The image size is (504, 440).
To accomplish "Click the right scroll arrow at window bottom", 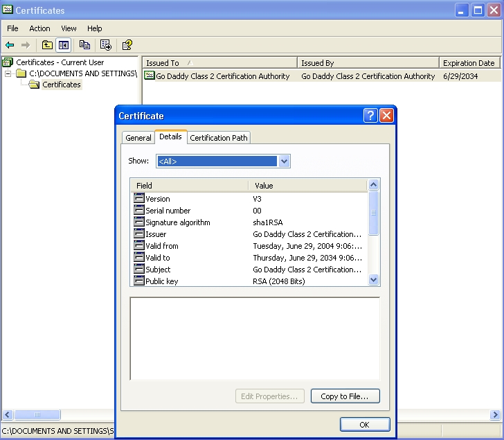I will pyautogui.click(x=495, y=414).
